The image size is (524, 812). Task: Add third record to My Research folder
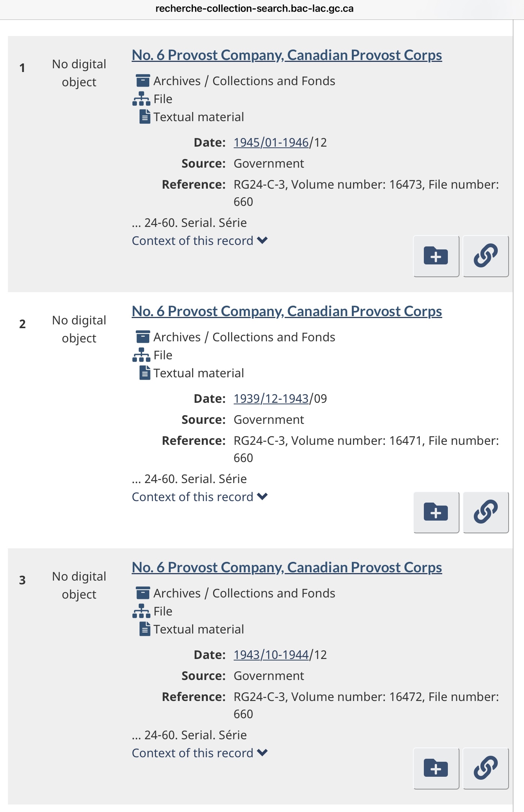click(436, 768)
